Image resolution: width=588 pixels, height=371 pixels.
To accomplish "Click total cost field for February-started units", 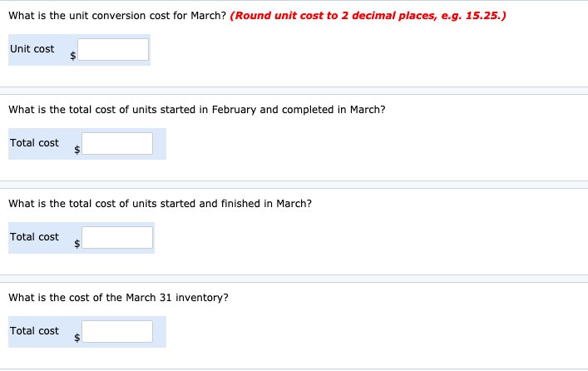I will [117, 144].
